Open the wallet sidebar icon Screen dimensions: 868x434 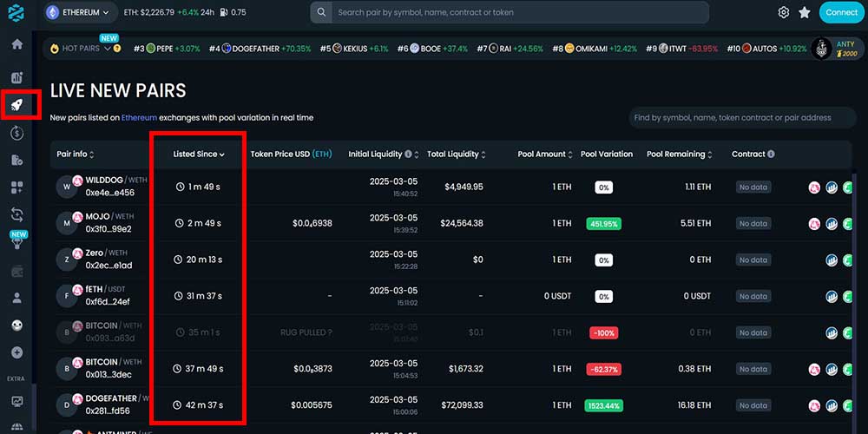coord(17,271)
